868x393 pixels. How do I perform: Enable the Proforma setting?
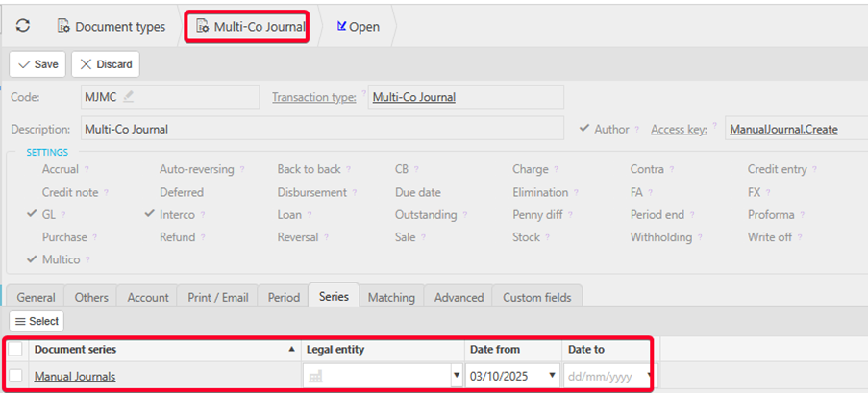click(x=771, y=215)
